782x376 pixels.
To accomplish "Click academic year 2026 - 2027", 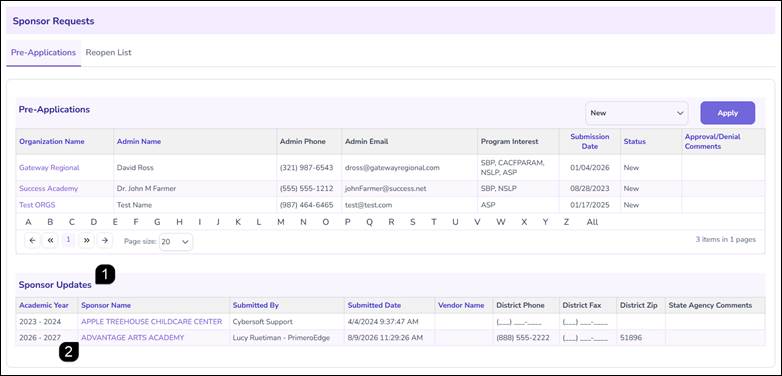I will point(40,338).
